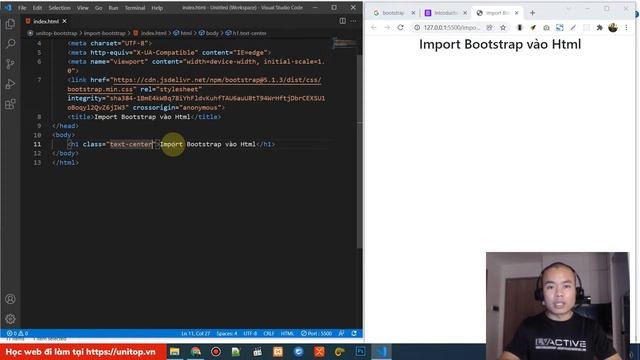This screenshot has width=640, height=360.
Task: Open the editor More Actions ellipsis
Action: [353, 21]
